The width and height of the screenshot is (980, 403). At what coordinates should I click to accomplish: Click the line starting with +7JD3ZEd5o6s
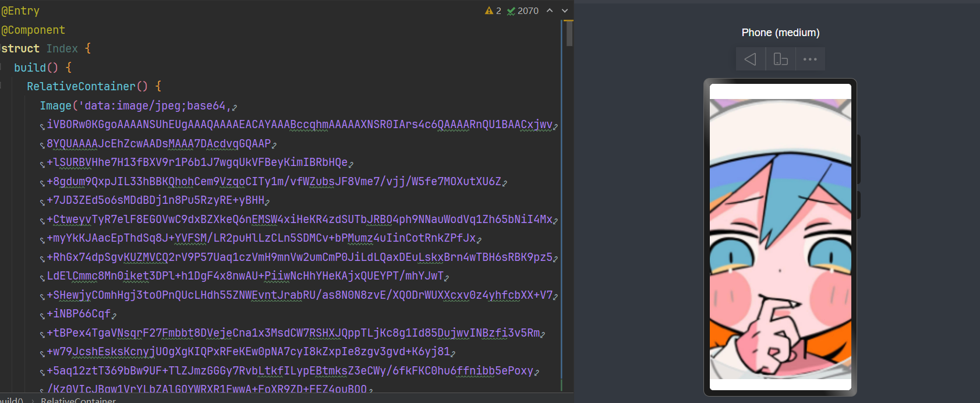pyautogui.click(x=155, y=200)
